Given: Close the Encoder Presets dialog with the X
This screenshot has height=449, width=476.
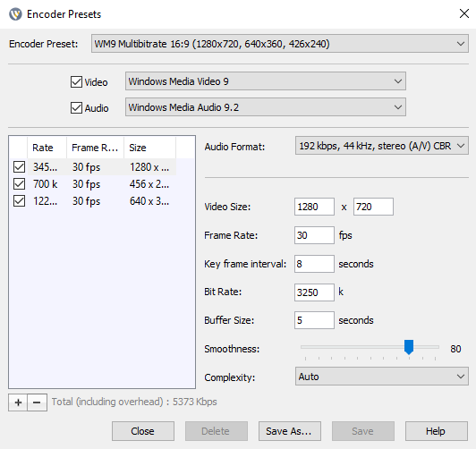Looking at the screenshot, I should (464, 13).
